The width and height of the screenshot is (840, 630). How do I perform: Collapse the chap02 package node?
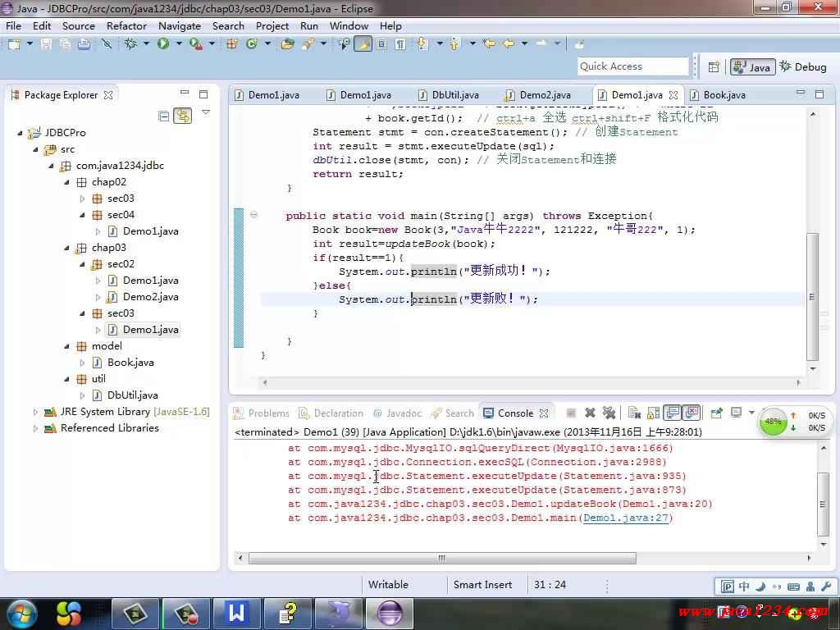66,182
